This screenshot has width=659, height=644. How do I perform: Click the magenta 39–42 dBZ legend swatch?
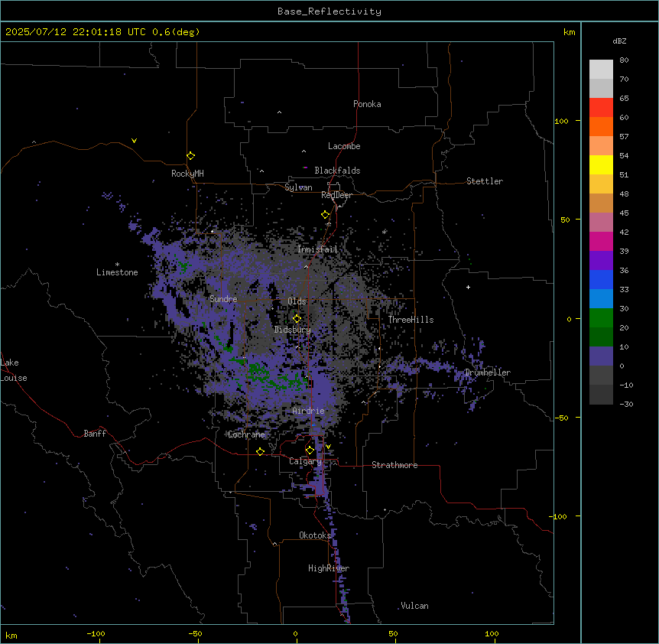coord(601,241)
